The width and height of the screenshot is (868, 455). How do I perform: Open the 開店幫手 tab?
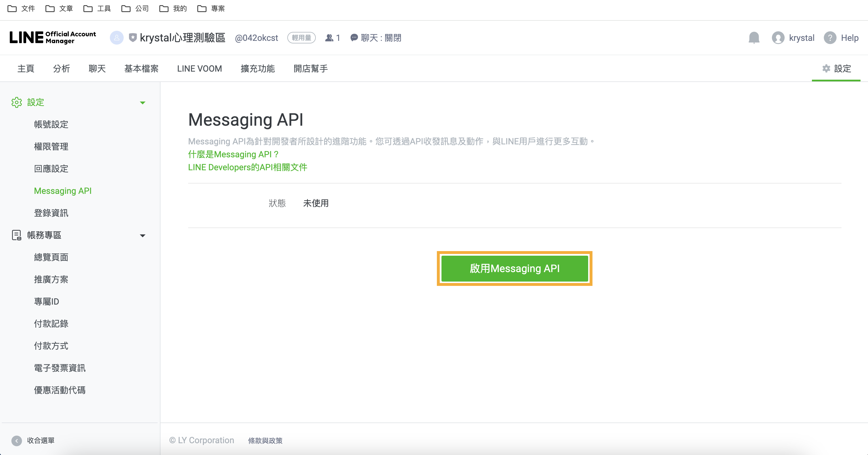[311, 68]
